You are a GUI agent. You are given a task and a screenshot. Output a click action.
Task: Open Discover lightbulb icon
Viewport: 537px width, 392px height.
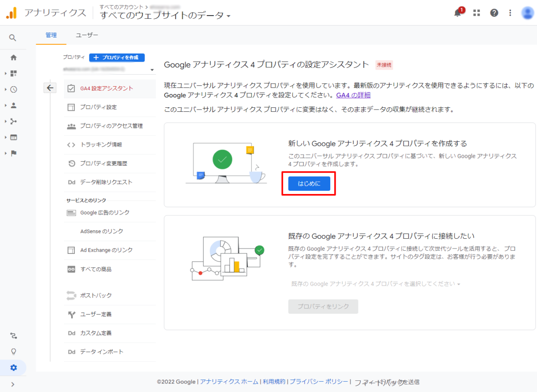point(13,351)
